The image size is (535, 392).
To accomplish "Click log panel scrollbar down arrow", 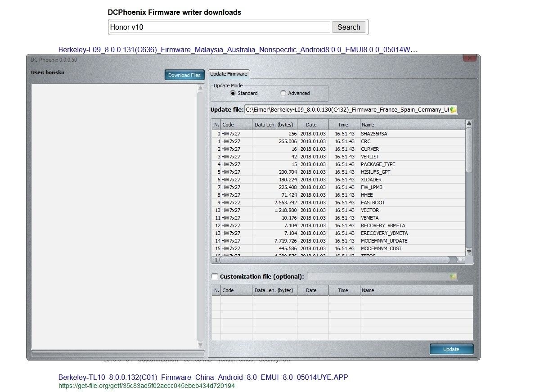I will pyautogui.click(x=200, y=345).
